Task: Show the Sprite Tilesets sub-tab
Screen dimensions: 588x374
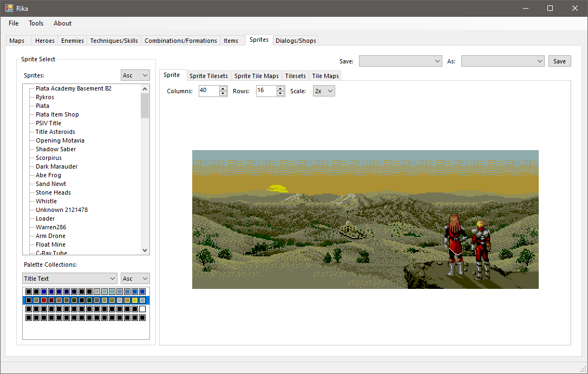Action: point(208,76)
